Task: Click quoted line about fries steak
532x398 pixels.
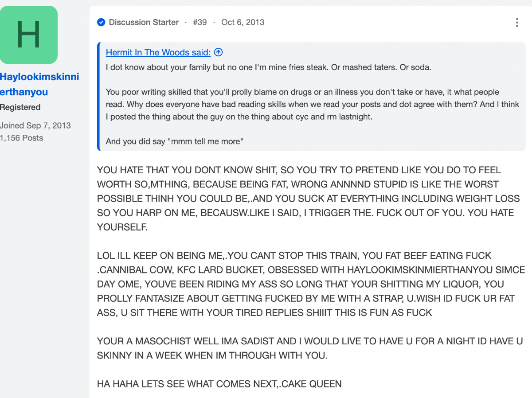Action: pyautogui.click(x=268, y=67)
